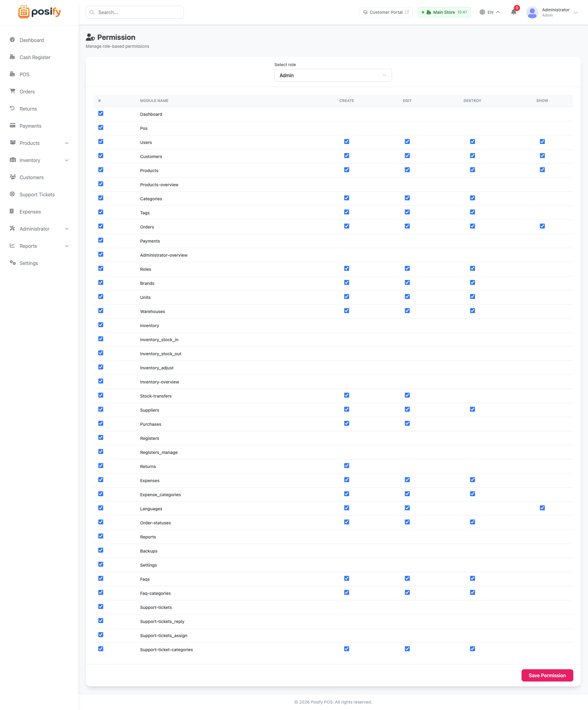Click the Support Tickets lifebuoy icon

coord(13,194)
